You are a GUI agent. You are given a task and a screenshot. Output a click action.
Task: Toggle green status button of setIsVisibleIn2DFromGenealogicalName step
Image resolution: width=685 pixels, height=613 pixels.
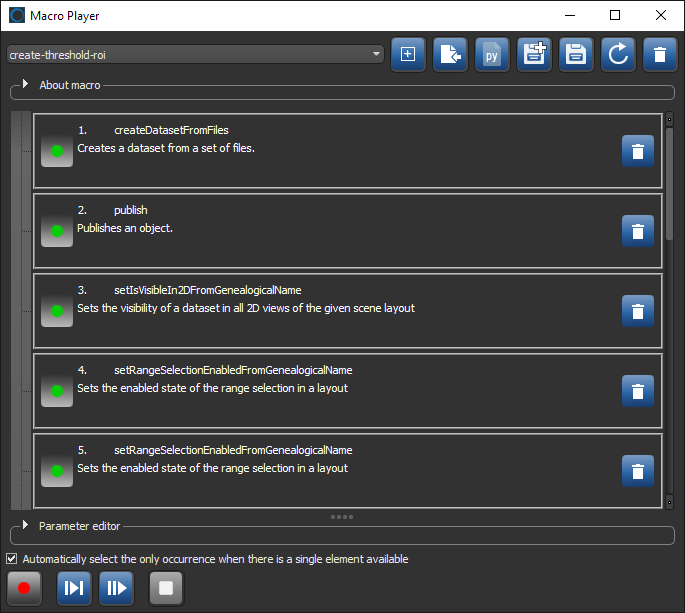pyautogui.click(x=56, y=311)
